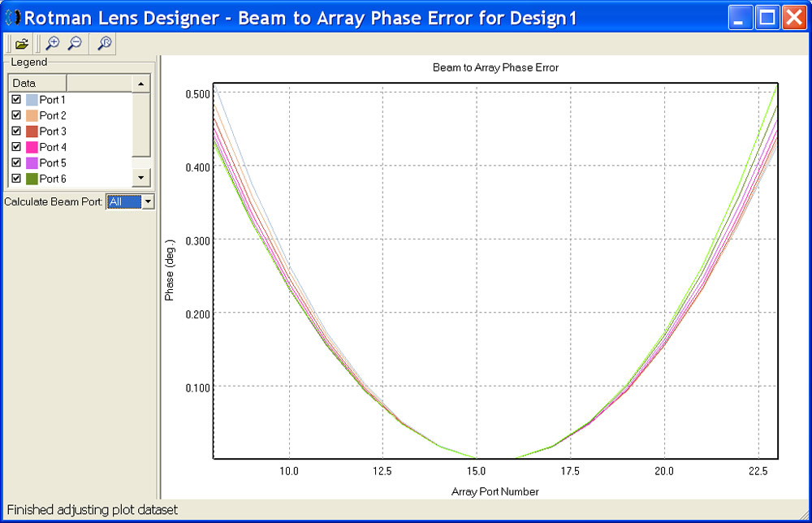Click the 0.200 y-axis tick label

click(x=198, y=314)
